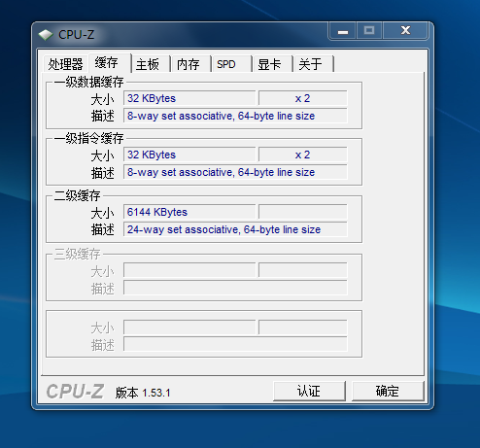Close the CPU-Z window

pyautogui.click(x=405, y=31)
